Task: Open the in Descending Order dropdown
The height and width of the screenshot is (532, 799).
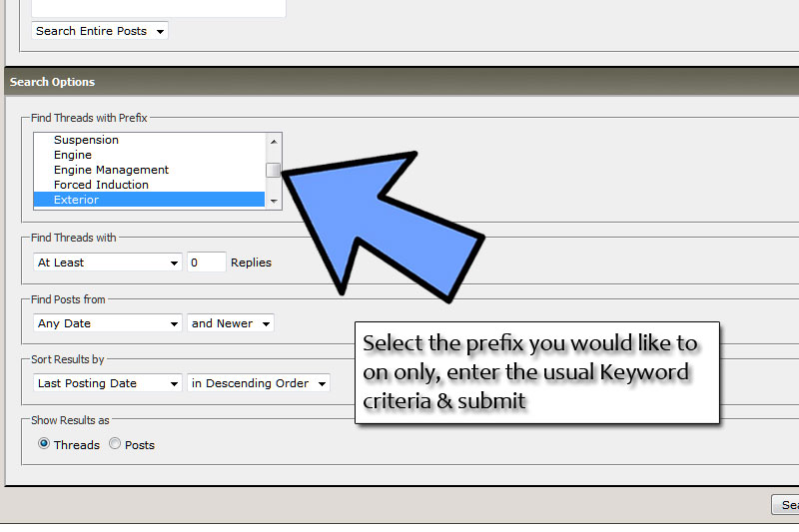Action: (258, 383)
